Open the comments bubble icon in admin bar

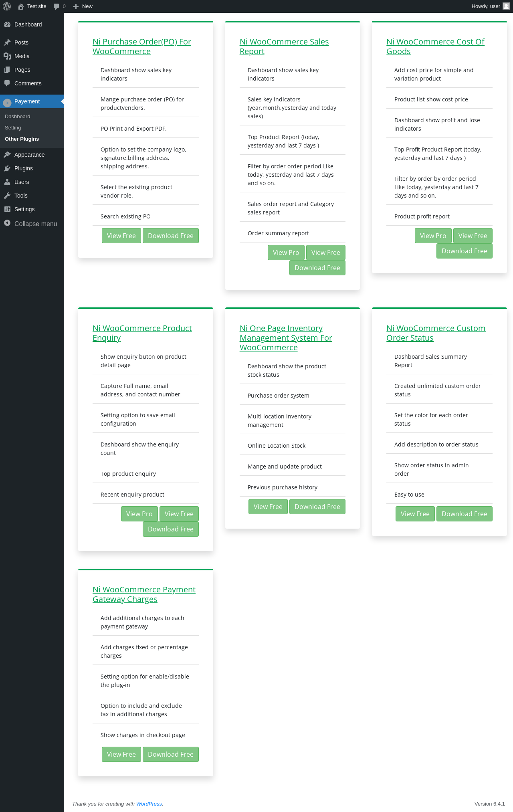[56, 6]
